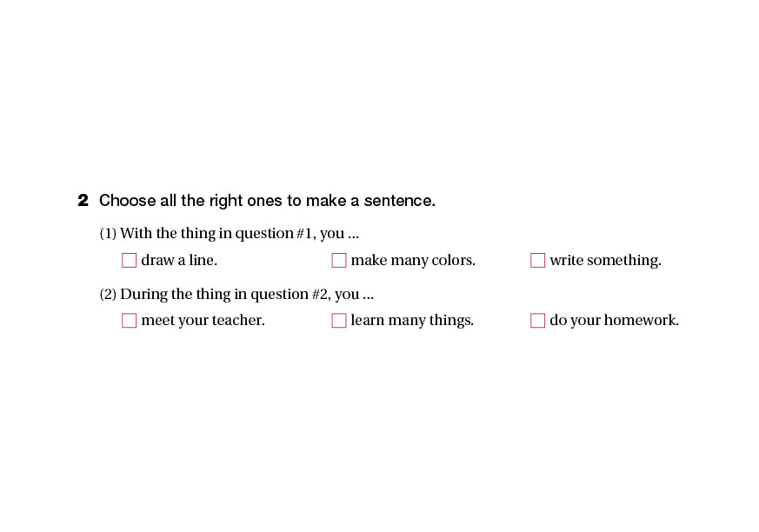This screenshot has width=759, height=532.
Task: Click the 'learn many things.' answer text
Action: tap(412, 321)
